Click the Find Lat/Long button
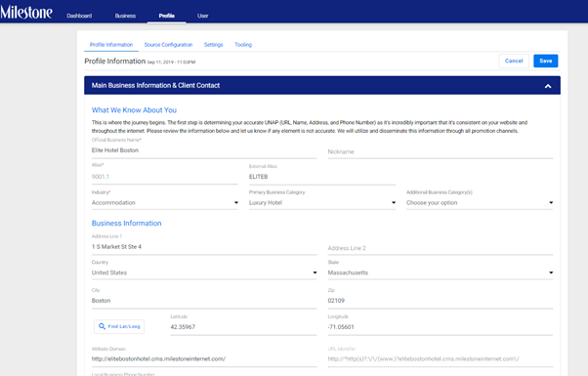Image resolution: width=588 pixels, height=376 pixels. (x=119, y=326)
